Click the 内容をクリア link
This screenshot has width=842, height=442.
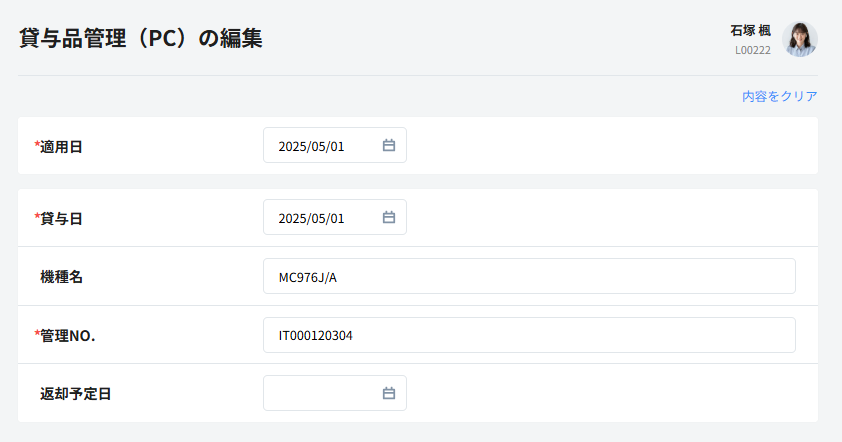point(779,97)
